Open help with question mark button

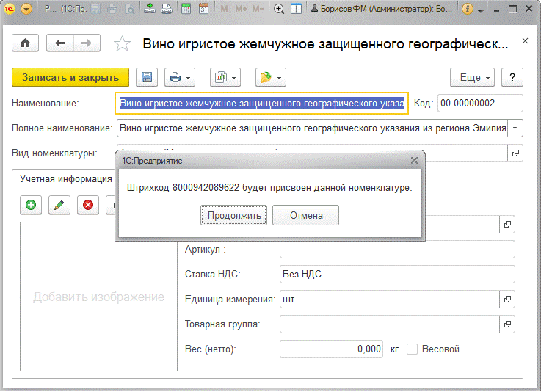(x=512, y=77)
